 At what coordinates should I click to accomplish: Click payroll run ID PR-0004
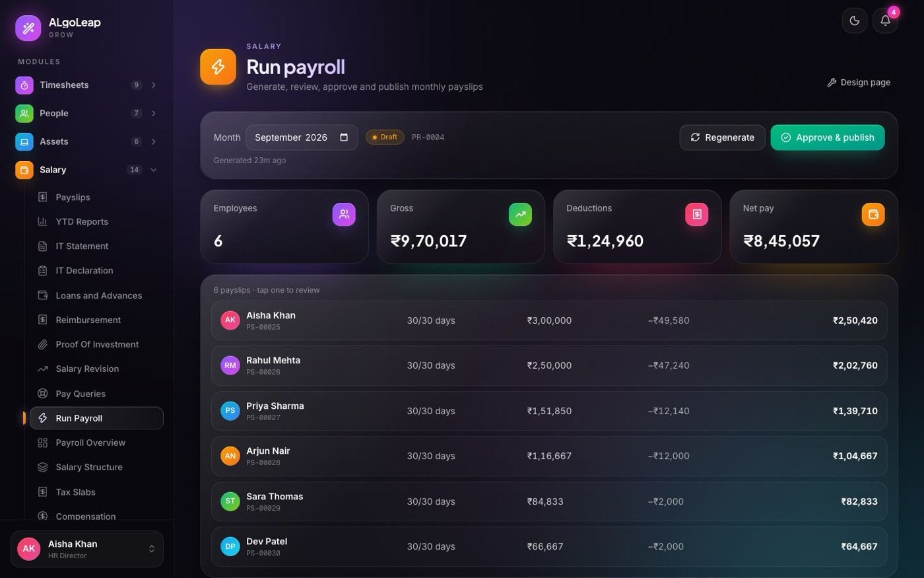[428, 137]
